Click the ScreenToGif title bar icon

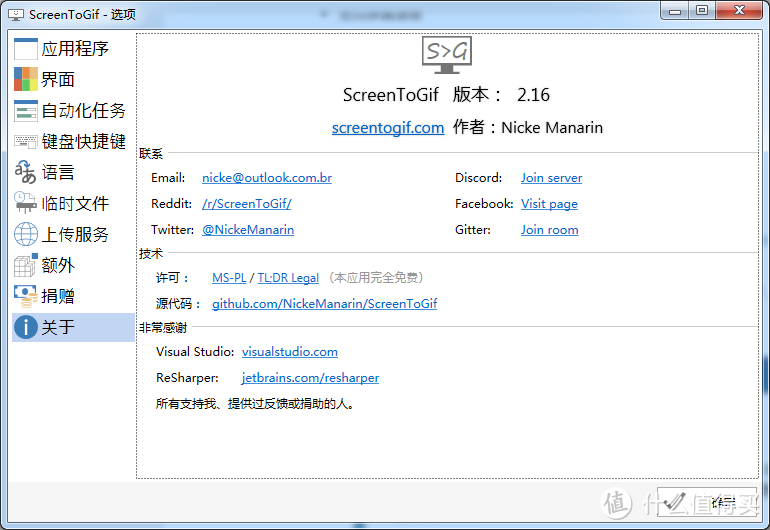coord(16,14)
